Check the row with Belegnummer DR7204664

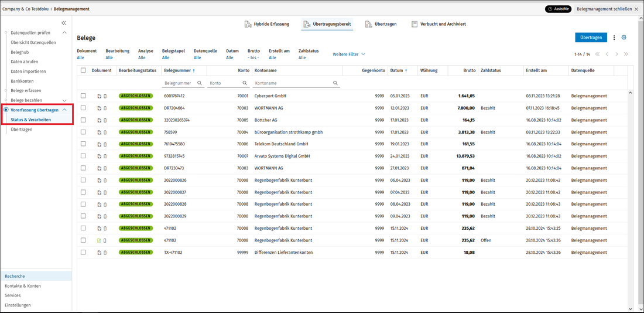[x=83, y=108]
